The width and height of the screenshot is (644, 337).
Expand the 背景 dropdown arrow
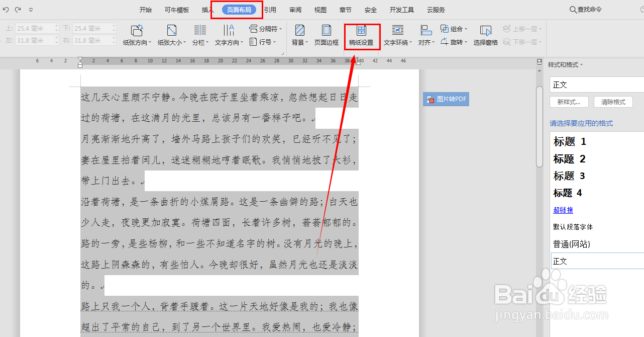(307, 43)
